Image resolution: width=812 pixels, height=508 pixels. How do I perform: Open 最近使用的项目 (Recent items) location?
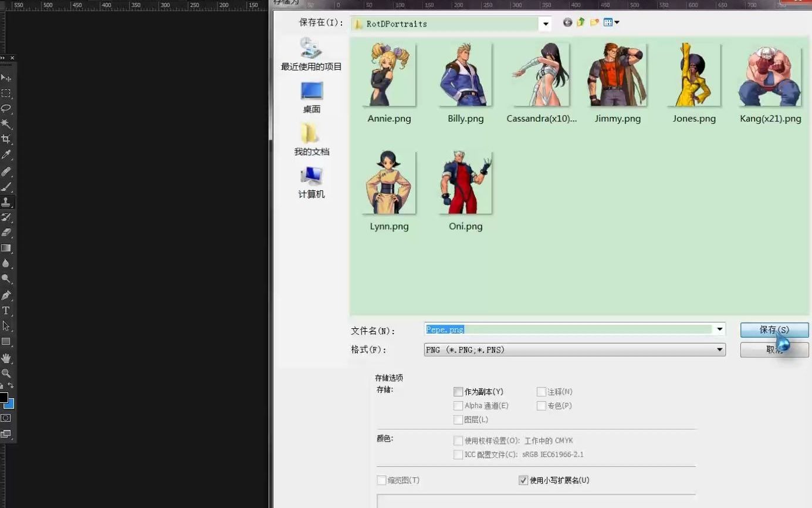tap(311, 55)
